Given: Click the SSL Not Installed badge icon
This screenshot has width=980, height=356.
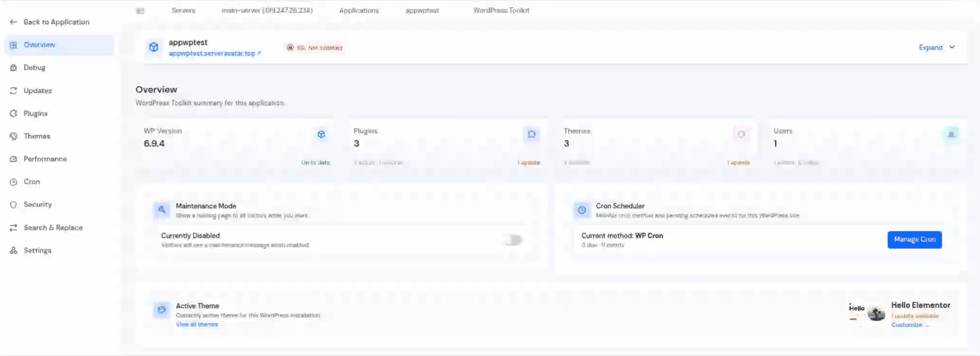Looking at the screenshot, I should pyautogui.click(x=290, y=48).
